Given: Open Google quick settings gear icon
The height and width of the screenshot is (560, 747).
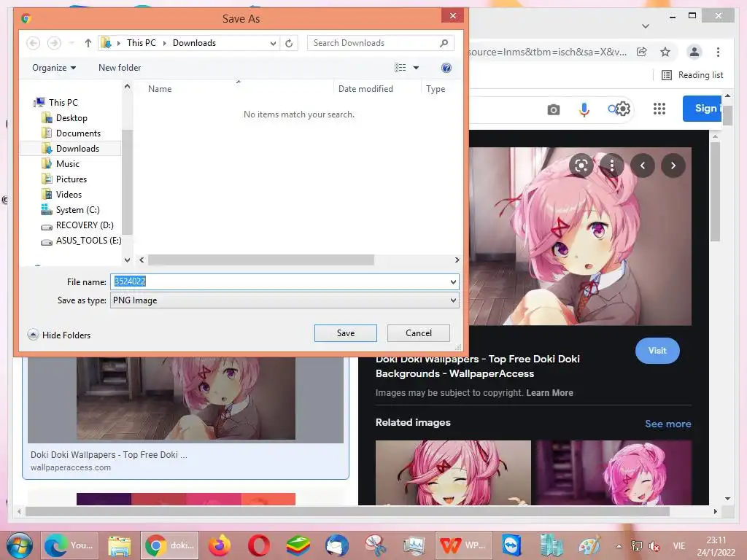Looking at the screenshot, I should coord(623,109).
